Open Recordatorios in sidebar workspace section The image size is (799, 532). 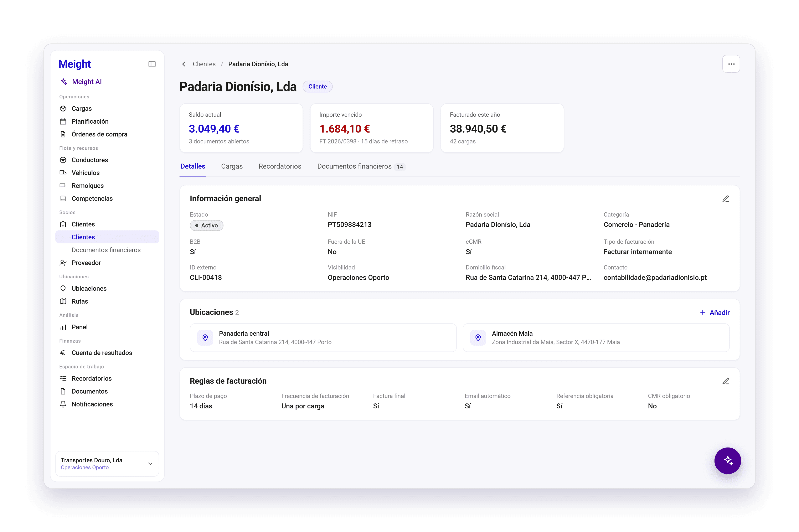point(107,379)
